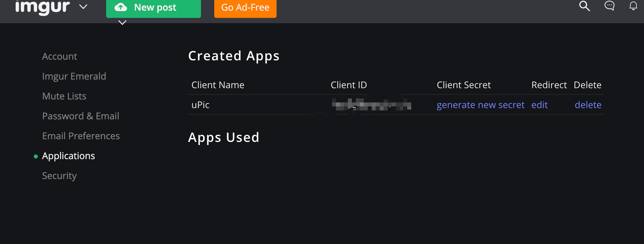
Task: Click the edit redirect link for uPic
Action: pos(540,105)
